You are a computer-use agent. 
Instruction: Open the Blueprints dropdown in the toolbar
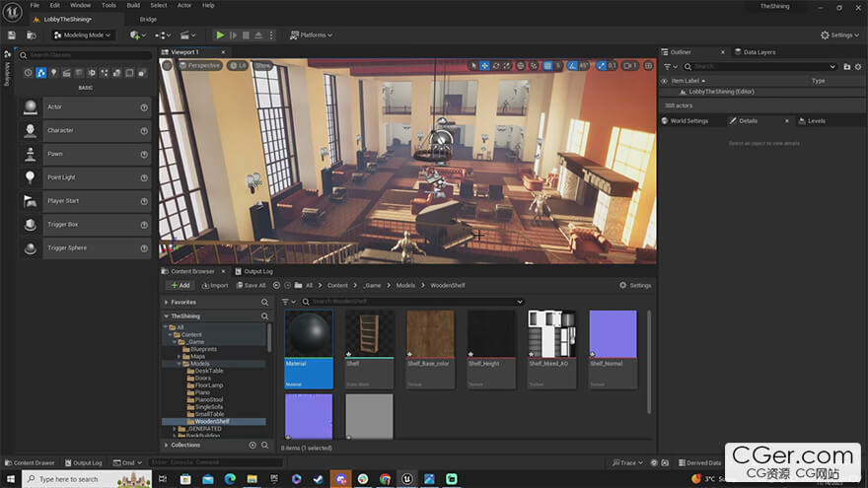pos(163,35)
